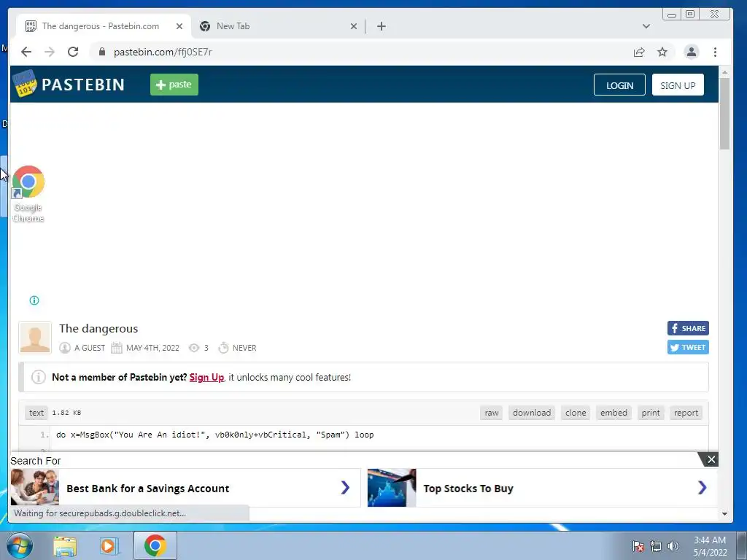Click the padlock site info icon
747x560 pixels.
coord(101,52)
